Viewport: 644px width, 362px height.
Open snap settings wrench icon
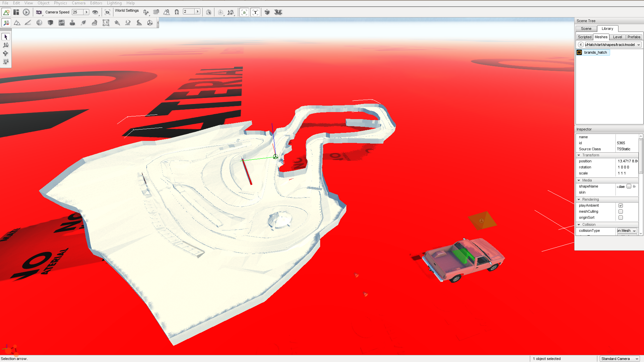pos(146,12)
